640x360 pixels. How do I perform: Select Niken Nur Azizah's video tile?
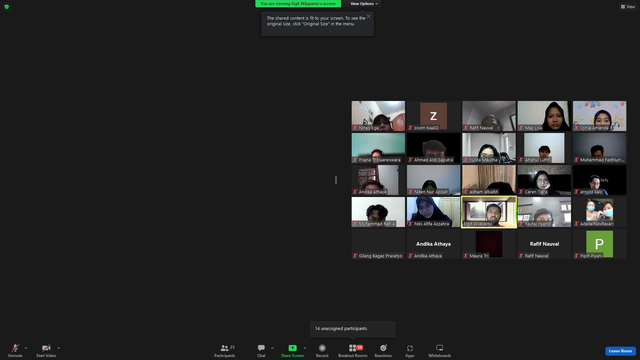(x=433, y=180)
